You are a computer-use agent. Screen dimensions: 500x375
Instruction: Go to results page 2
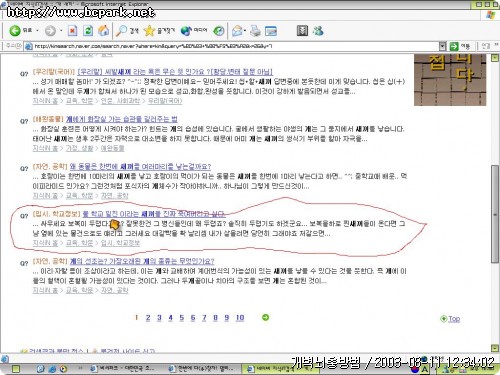click(148, 318)
